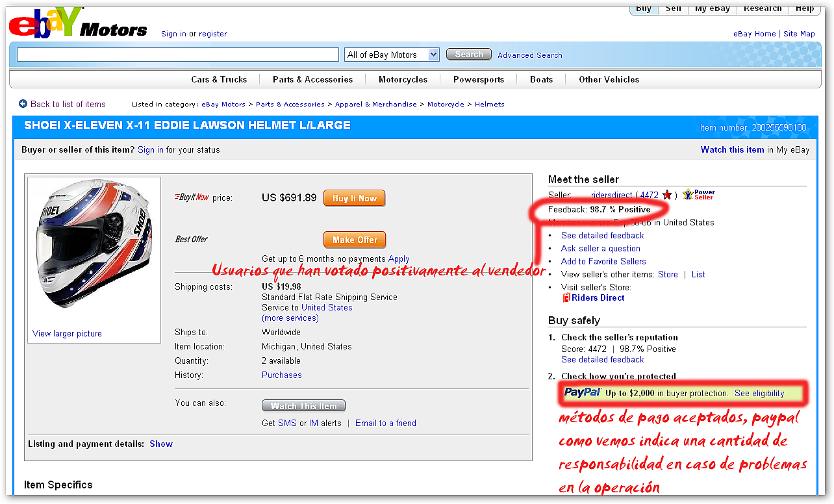Image resolution: width=834 pixels, height=504 pixels.
Task: Click the Watch This Item button
Action: coord(303,406)
